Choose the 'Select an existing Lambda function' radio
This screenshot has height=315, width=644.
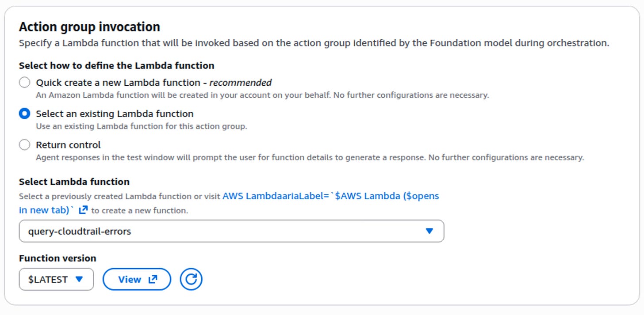24,114
